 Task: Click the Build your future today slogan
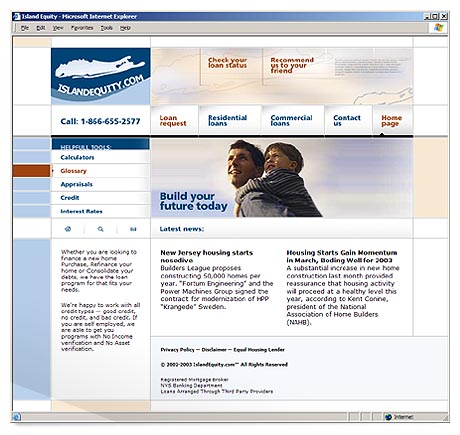tap(194, 201)
